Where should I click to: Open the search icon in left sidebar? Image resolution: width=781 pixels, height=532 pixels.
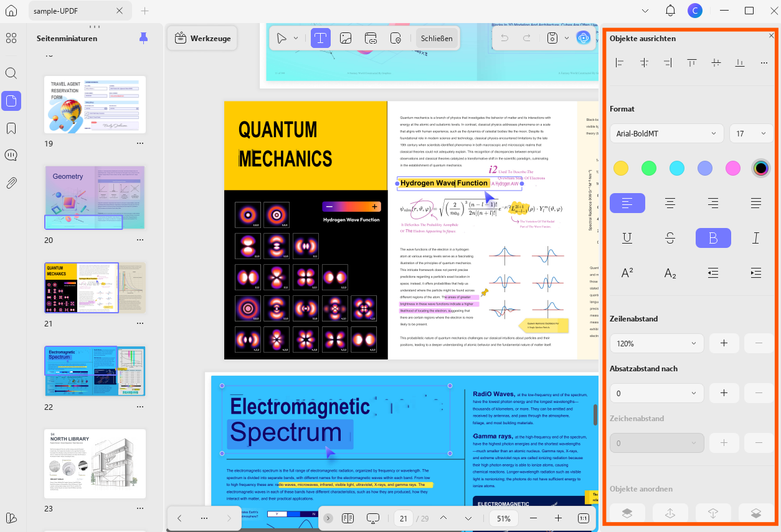point(11,73)
